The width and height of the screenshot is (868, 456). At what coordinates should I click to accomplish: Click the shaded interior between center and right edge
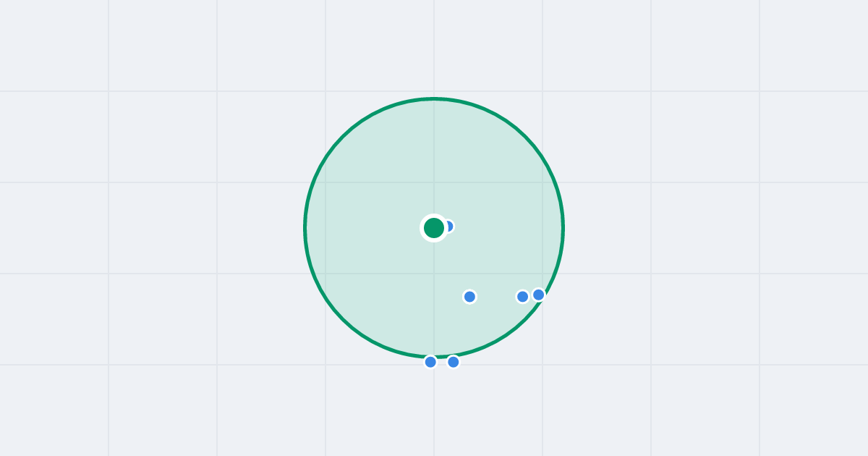click(x=506, y=228)
